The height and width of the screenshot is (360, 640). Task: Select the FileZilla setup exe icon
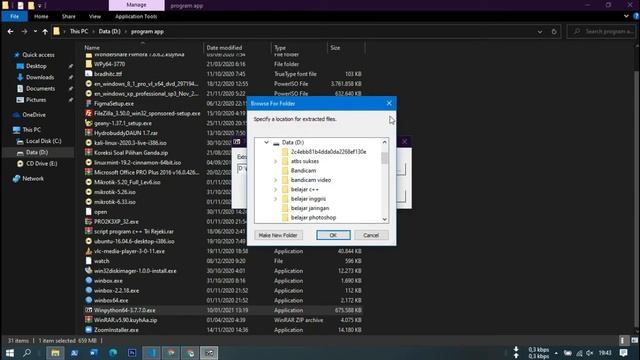(89, 113)
